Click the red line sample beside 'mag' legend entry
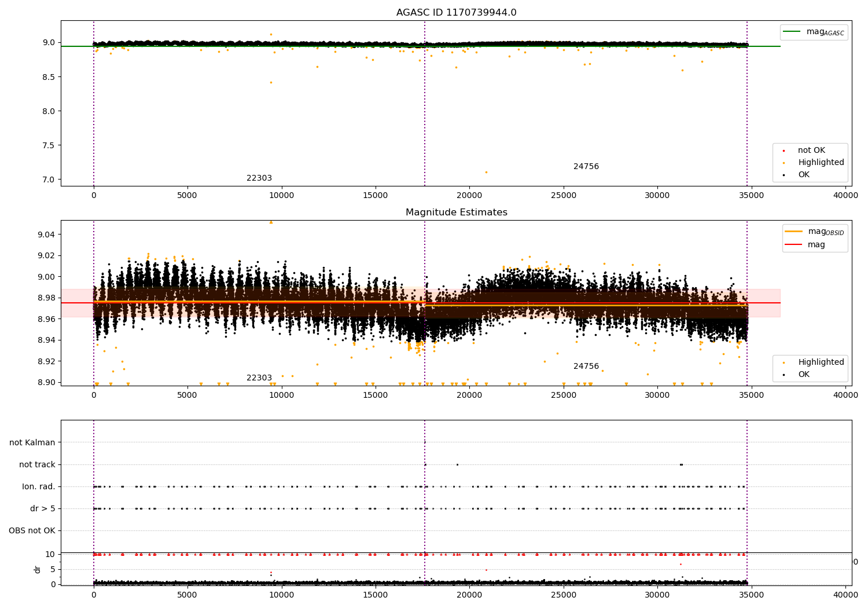 point(794,244)
